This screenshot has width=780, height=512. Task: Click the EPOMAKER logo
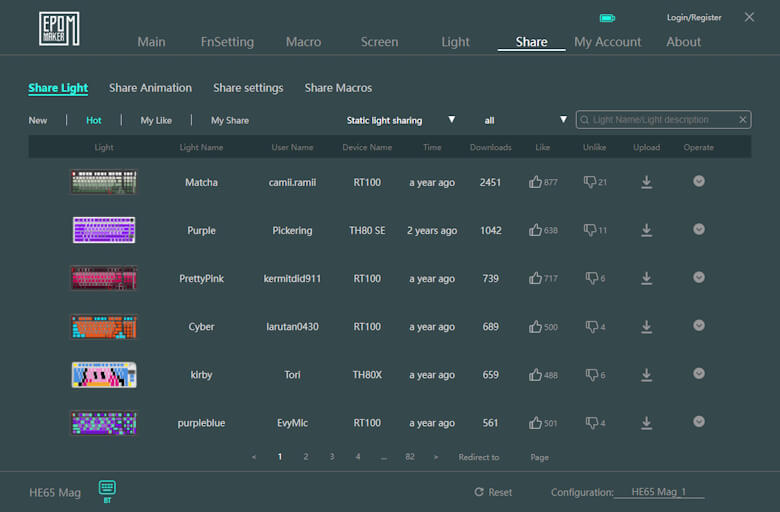[59, 29]
